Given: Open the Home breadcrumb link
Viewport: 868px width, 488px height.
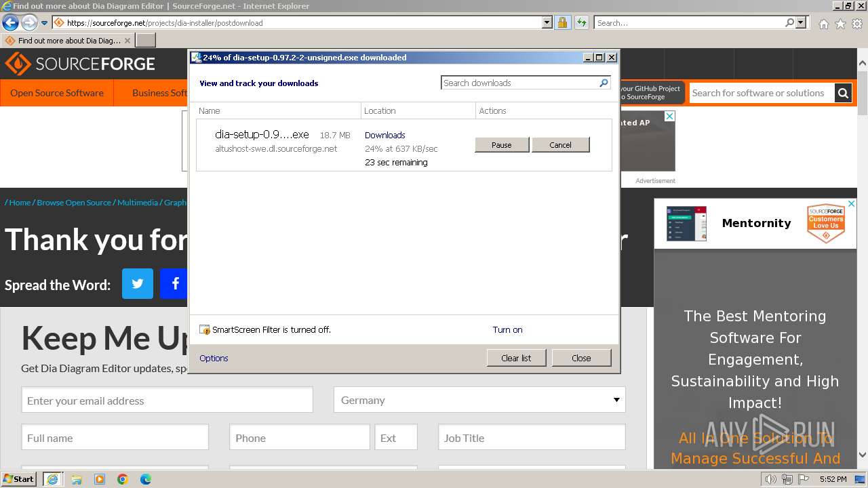Looking at the screenshot, I should [20, 203].
